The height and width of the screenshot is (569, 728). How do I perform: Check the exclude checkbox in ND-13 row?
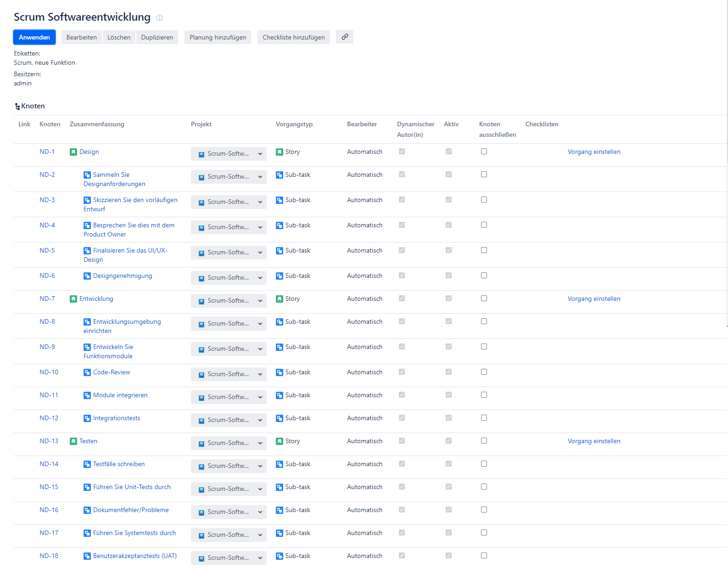484,441
